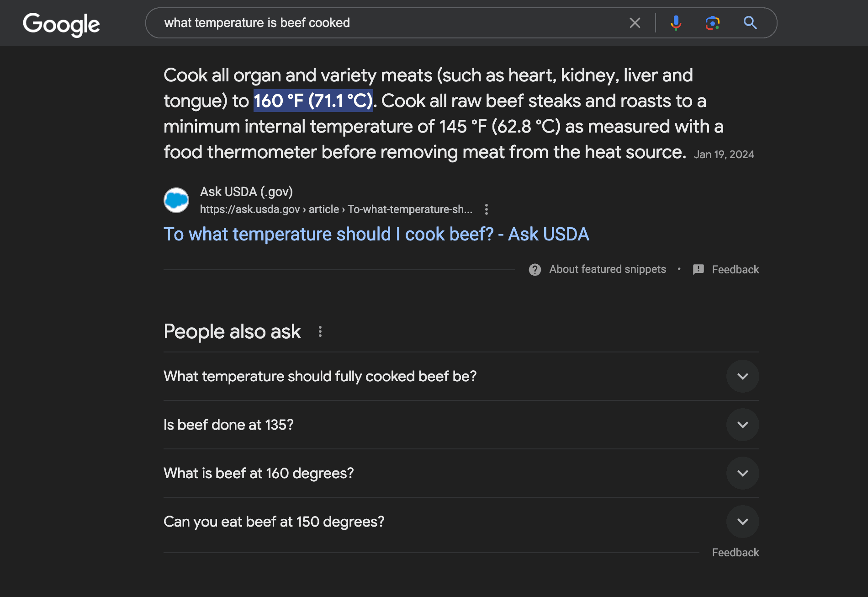Click About featured snippets link
This screenshot has width=868, height=597.
[x=607, y=269]
